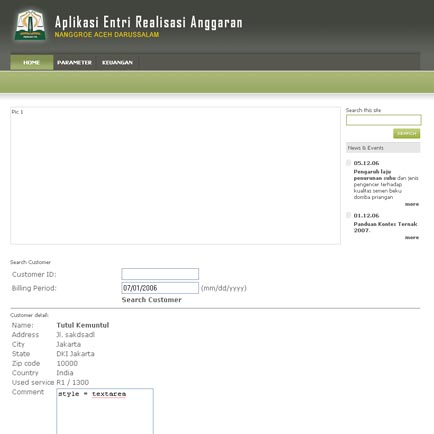This screenshot has width=434, height=434.
Task: Focus the Search this site field
Action: click(384, 120)
